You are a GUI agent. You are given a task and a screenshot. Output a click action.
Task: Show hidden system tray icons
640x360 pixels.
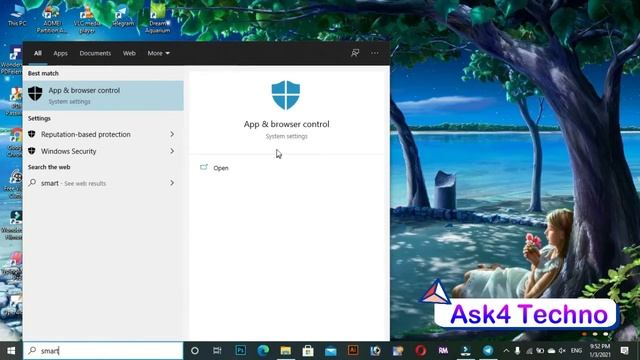tap(506, 351)
